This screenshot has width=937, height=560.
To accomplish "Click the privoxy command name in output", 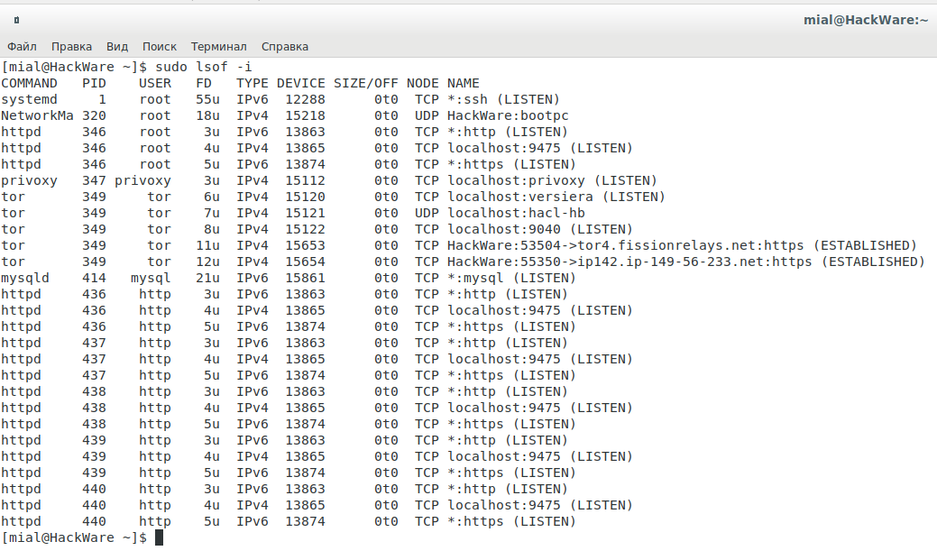I will point(29,180).
